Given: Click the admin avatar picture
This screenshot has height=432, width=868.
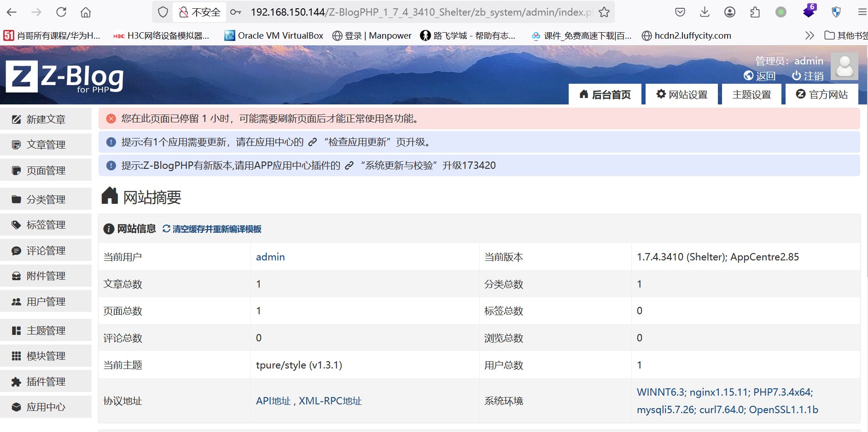Looking at the screenshot, I should click(x=844, y=67).
